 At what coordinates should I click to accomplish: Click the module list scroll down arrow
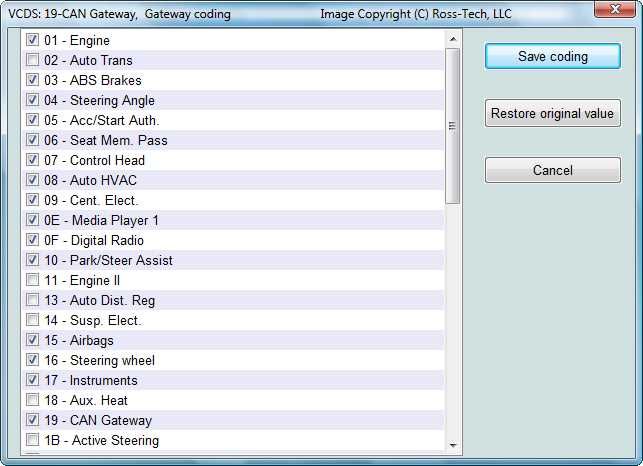[453, 445]
